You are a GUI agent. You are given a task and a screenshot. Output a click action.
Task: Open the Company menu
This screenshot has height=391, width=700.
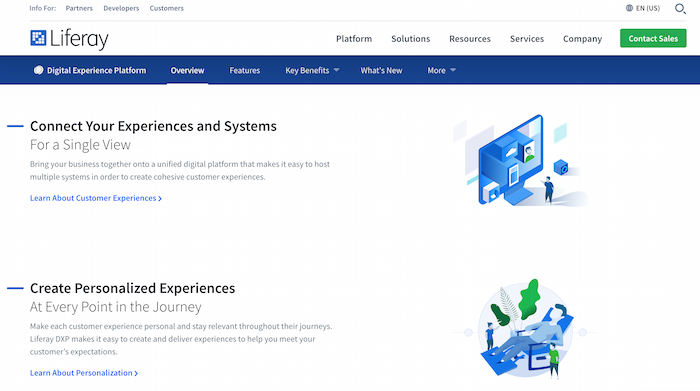(x=583, y=39)
